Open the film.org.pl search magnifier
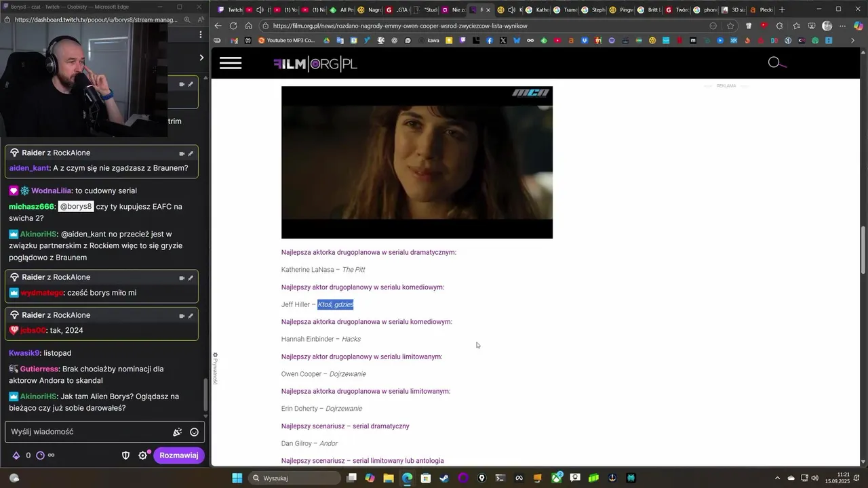 (x=776, y=62)
